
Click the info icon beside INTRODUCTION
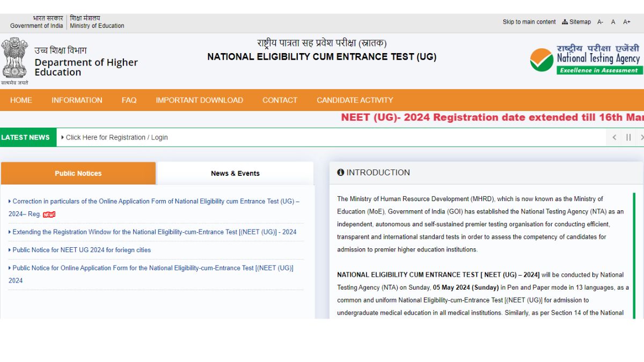click(341, 172)
